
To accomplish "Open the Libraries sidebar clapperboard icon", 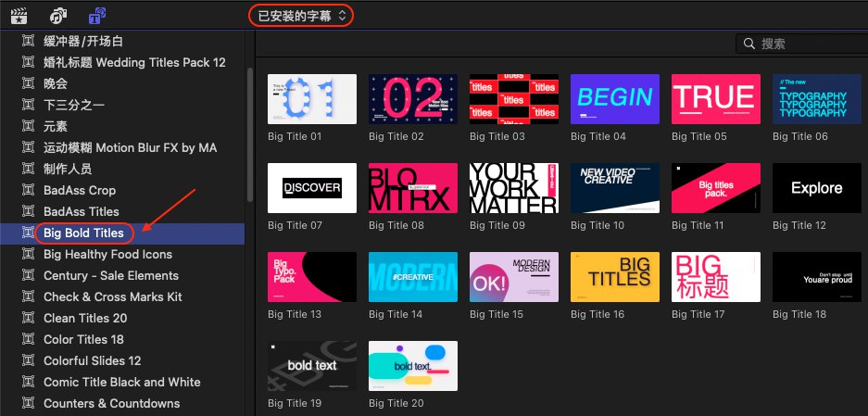I will pyautogui.click(x=19, y=16).
